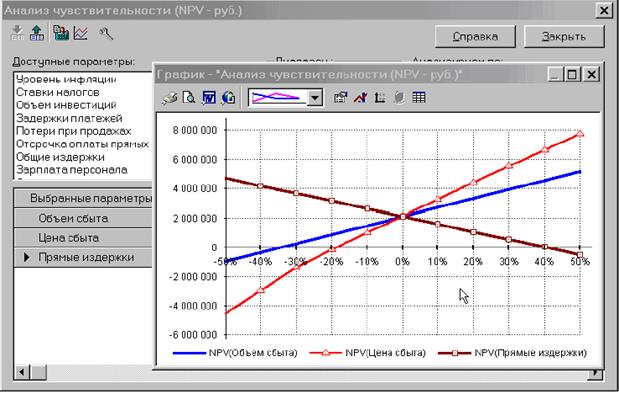The image size is (619, 394).
Task: Select Общие издержки parameter
Action: pos(60,157)
